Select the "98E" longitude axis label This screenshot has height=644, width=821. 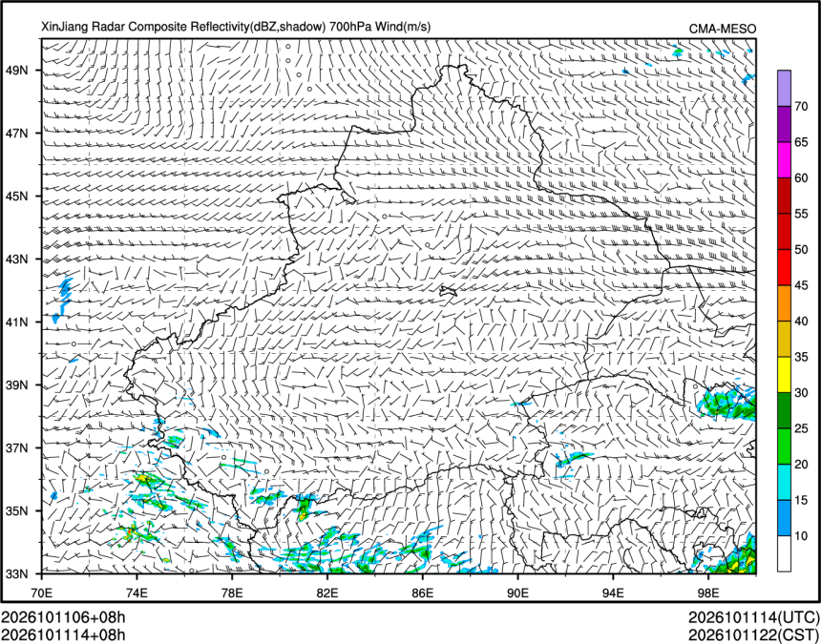708,592
